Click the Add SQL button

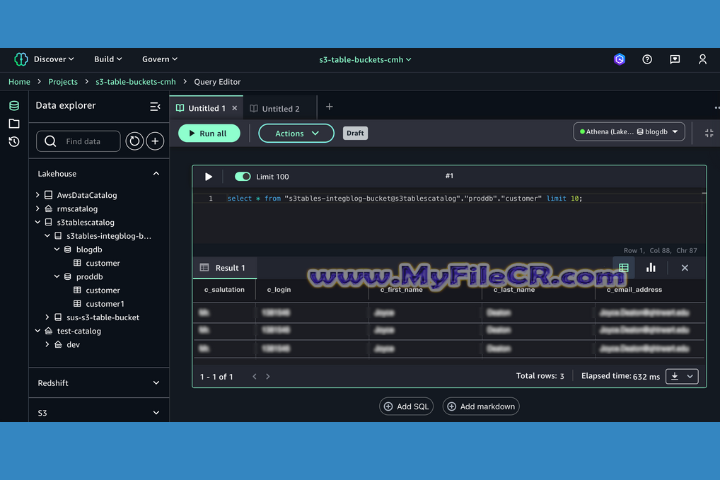tap(406, 407)
